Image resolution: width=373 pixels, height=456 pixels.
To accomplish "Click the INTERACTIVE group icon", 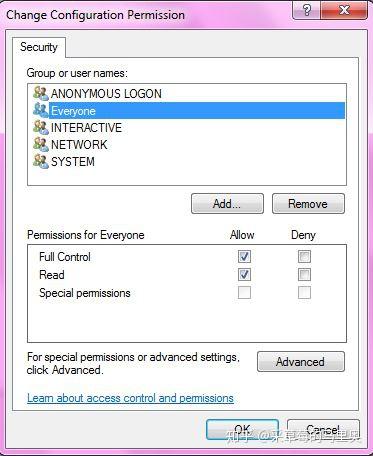I will pyautogui.click(x=41, y=127).
